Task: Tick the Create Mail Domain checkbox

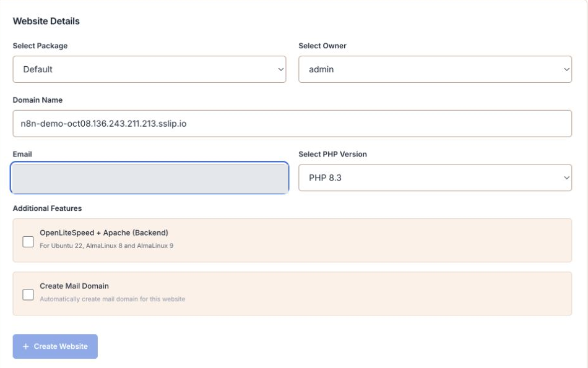Action: pyautogui.click(x=28, y=294)
